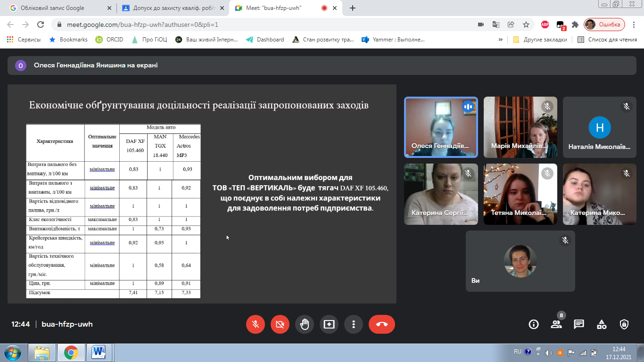
Task: Open host controls lock icon
Action: click(x=624, y=324)
